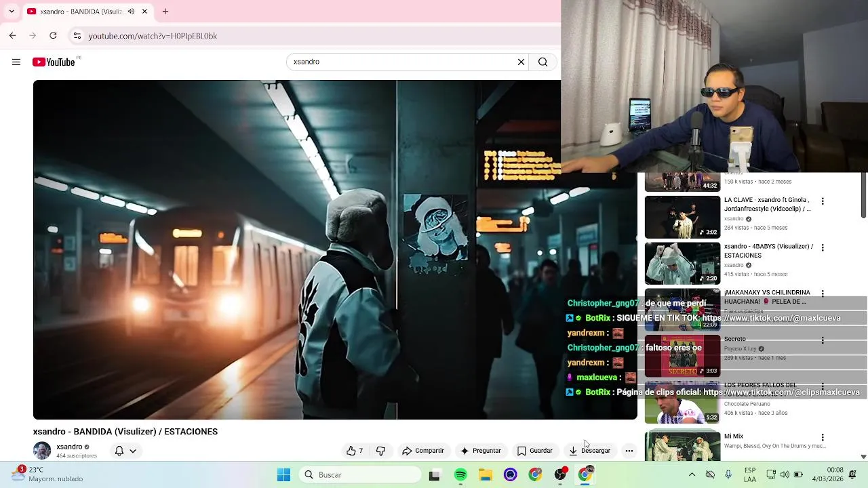This screenshot has height=488, width=868.
Task: Toggle the subscription notification bell
Action: point(119,451)
